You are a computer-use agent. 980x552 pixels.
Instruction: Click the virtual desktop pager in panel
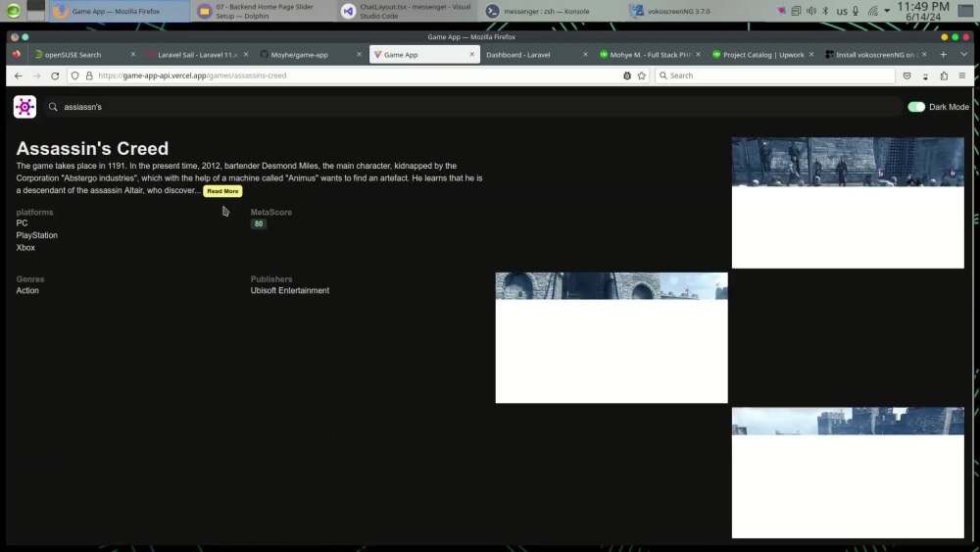point(35,10)
